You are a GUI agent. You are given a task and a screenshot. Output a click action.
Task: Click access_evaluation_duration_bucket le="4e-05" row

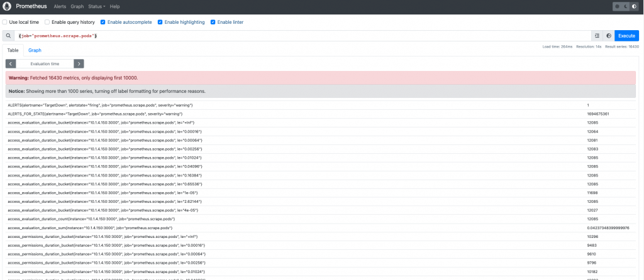[320, 210]
